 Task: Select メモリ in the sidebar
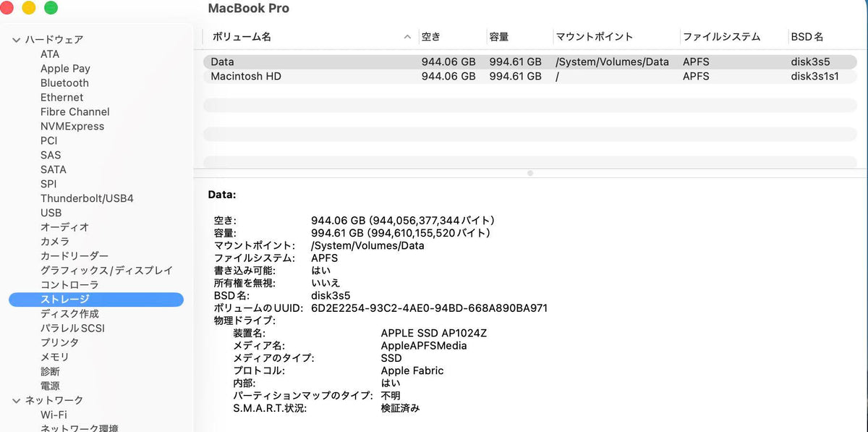tap(55, 357)
